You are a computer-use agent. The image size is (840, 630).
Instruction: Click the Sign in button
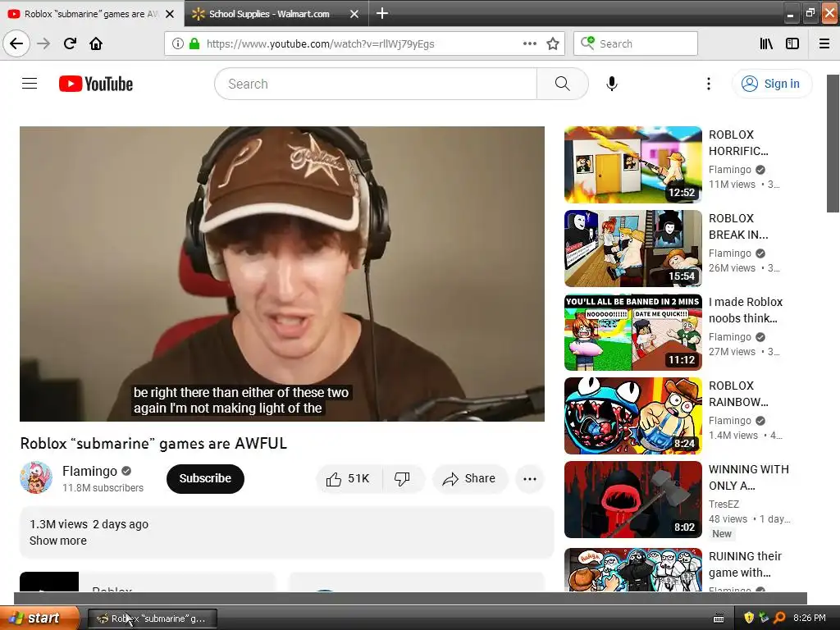click(772, 84)
